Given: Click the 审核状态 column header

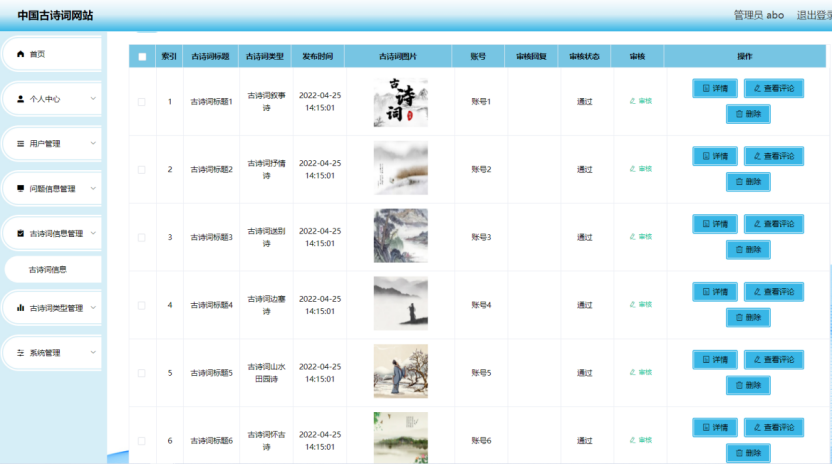Looking at the screenshot, I should [x=584, y=56].
